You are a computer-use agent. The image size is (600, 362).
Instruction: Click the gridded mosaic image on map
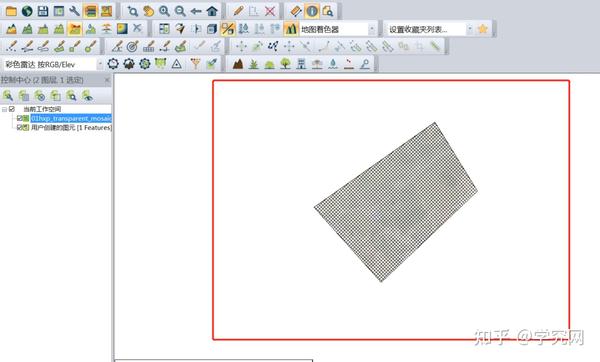[396, 203]
